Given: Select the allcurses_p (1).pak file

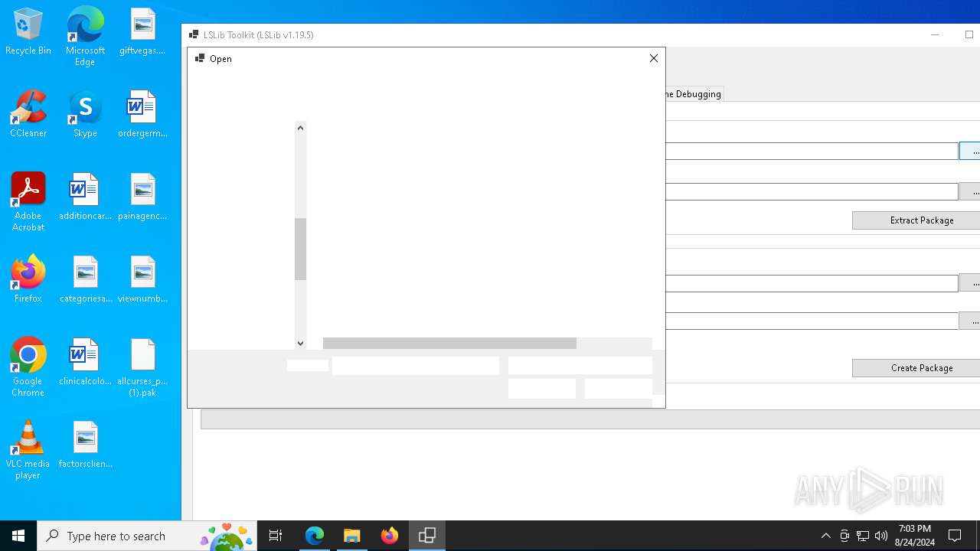Looking at the screenshot, I should tap(142, 367).
